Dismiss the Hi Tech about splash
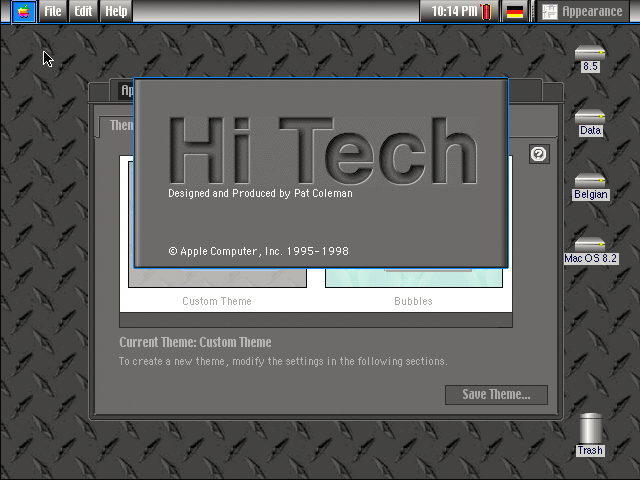The image size is (640, 480). pyautogui.click(x=321, y=173)
